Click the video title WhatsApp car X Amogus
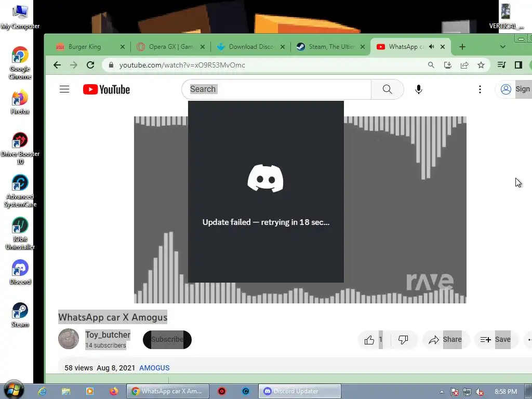Viewport: 532px width, 399px height. (113, 317)
